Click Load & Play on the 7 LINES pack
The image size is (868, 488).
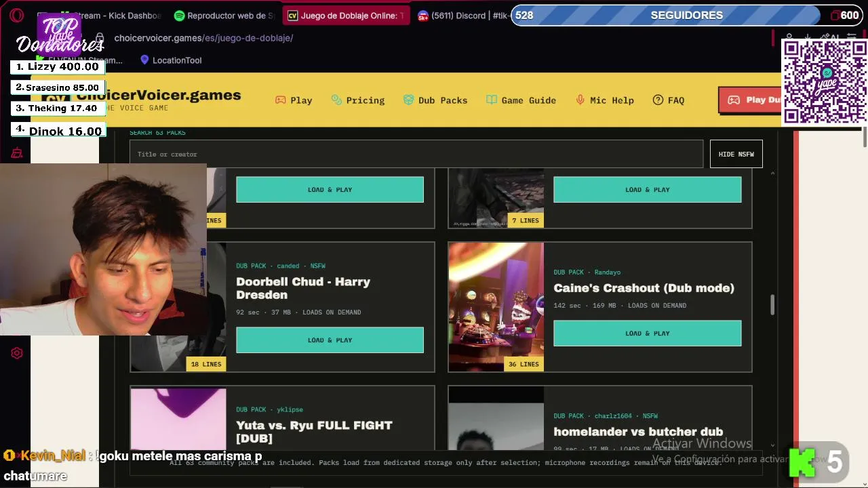coord(647,190)
